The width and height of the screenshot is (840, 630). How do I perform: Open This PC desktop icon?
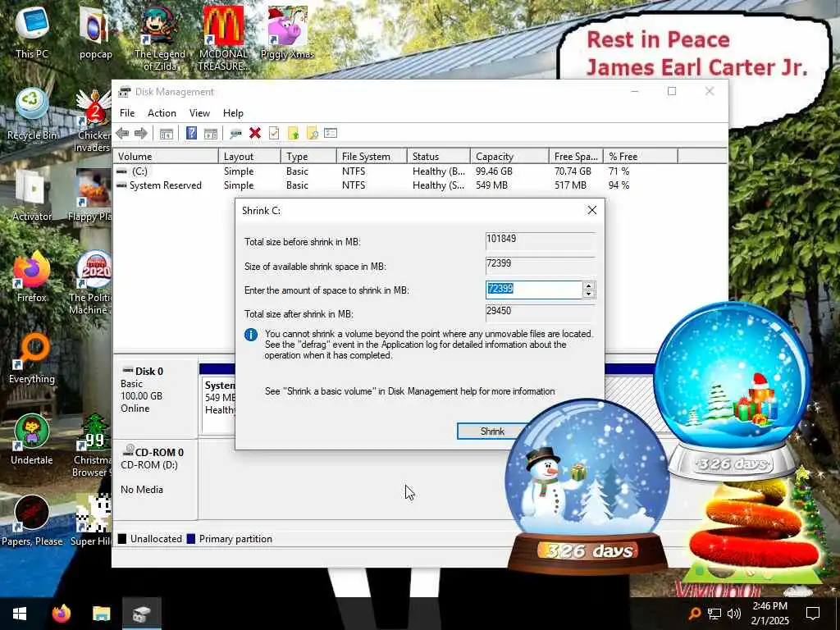(x=32, y=33)
